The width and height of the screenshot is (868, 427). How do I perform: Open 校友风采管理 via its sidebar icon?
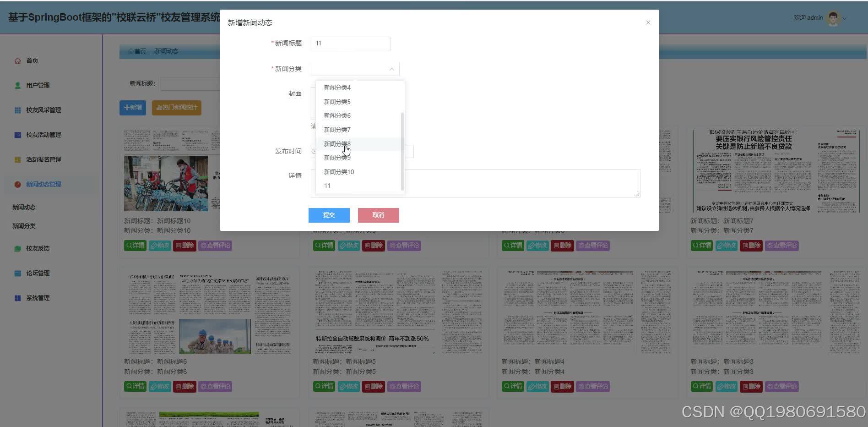(x=17, y=110)
